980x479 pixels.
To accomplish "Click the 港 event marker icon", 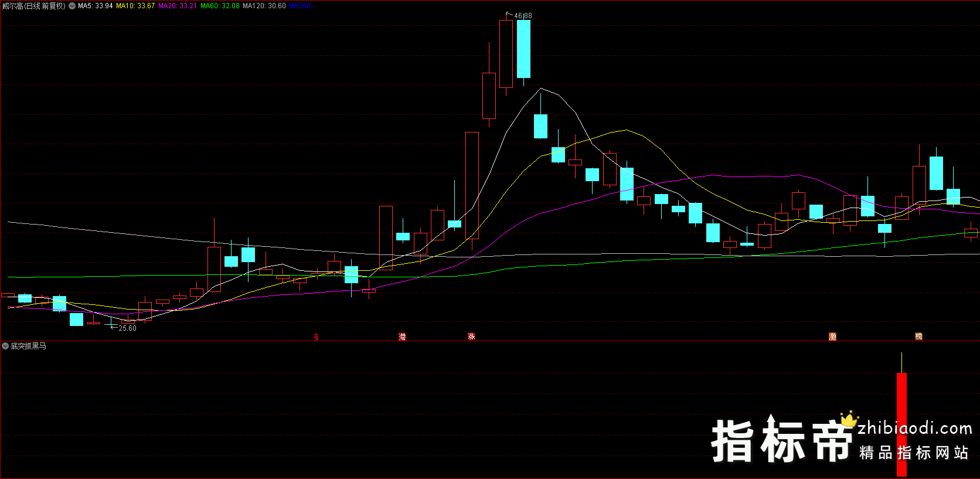I will [x=402, y=337].
